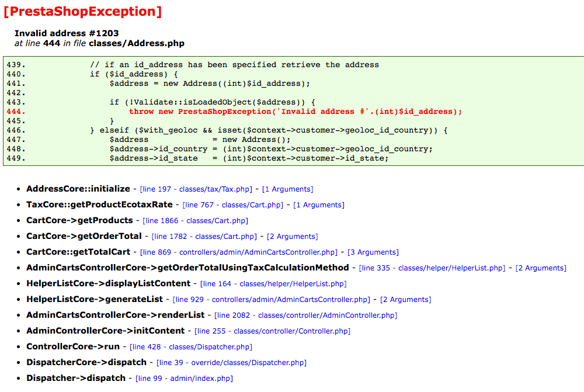Expand 2 Arguments for HelperListCore->generateList

406,300
